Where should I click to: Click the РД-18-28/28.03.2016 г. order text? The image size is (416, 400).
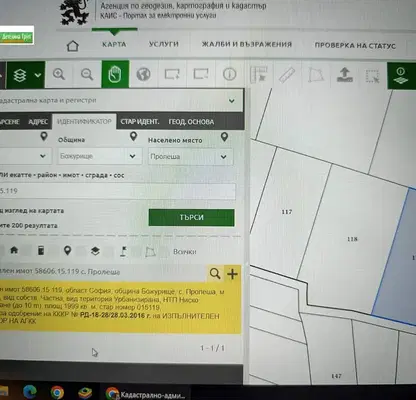pos(115,315)
